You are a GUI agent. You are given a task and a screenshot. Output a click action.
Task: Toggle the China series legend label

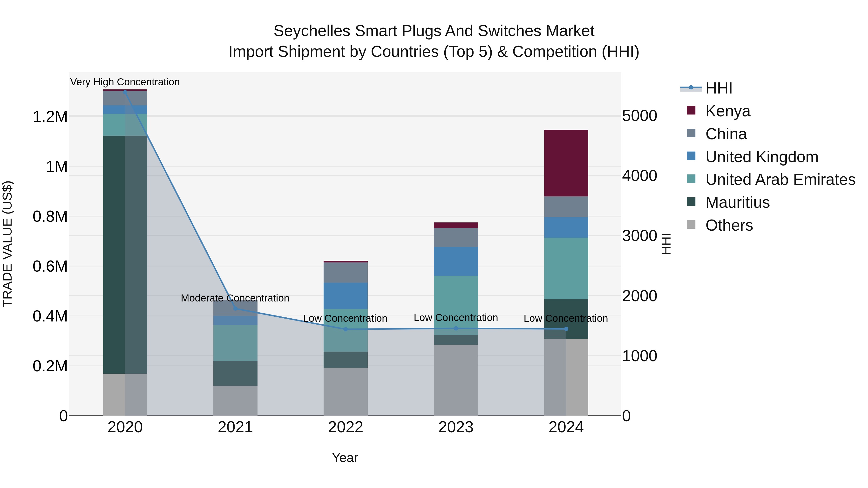[726, 134]
